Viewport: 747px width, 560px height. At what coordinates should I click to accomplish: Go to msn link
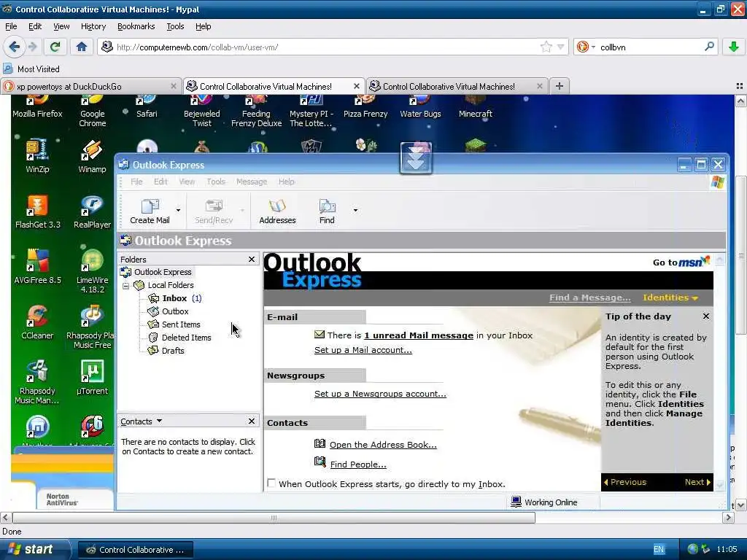[x=681, y=262]
